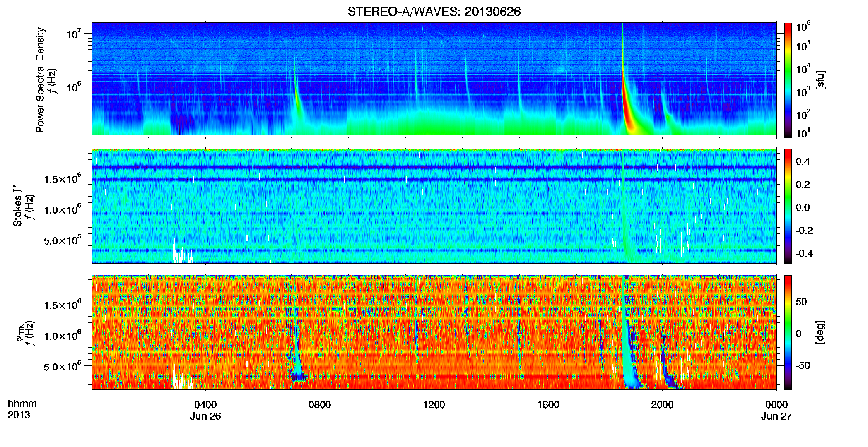
Task: Click the 2013 year label
Action: coord(19,415)
